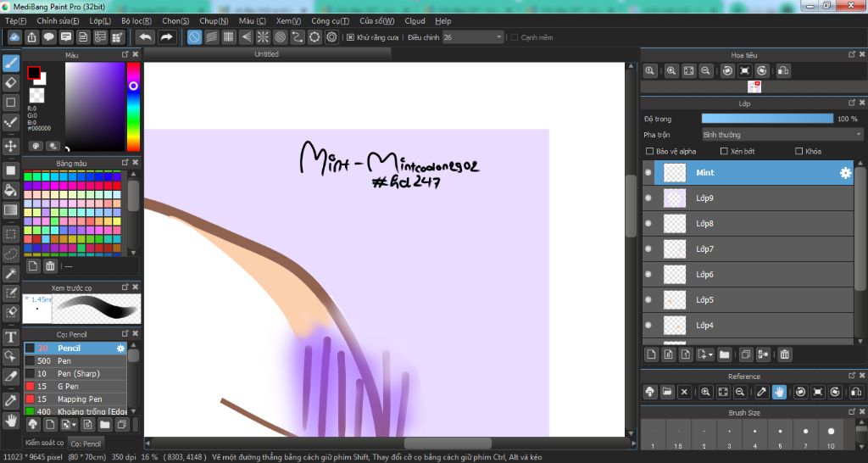Image resolution: width=868 pixels, height=463 pixels.
Task: Click the Navigator preview thumbnail
Action: click(754, 86)
